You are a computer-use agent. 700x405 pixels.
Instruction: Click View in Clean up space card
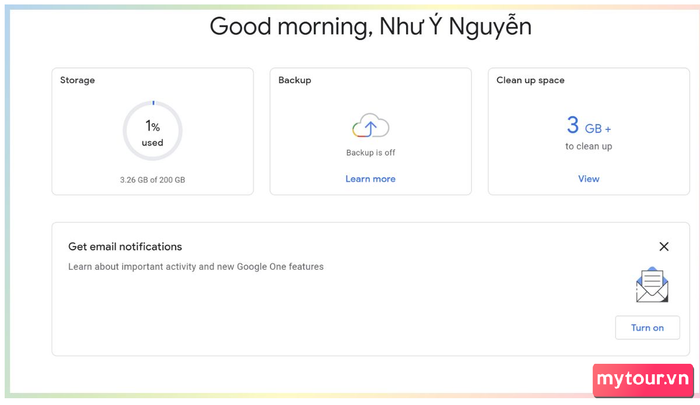588,179
